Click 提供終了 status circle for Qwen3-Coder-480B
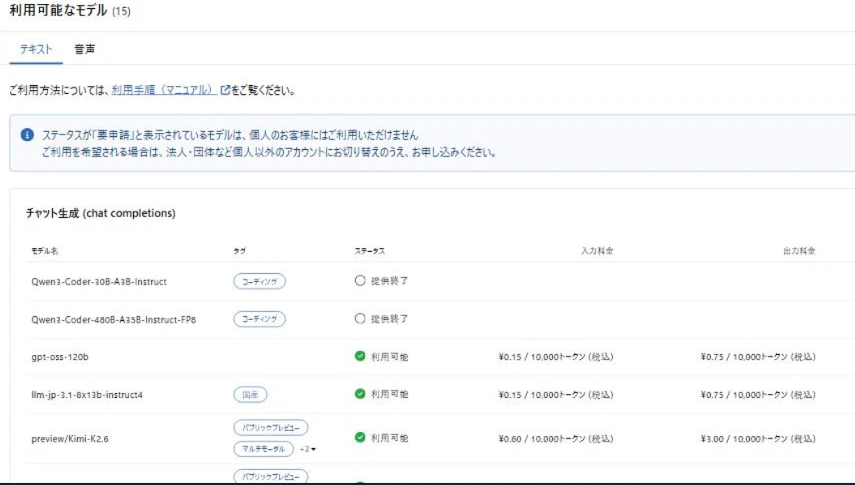The image size is (855, 485). tap(360, 318)
